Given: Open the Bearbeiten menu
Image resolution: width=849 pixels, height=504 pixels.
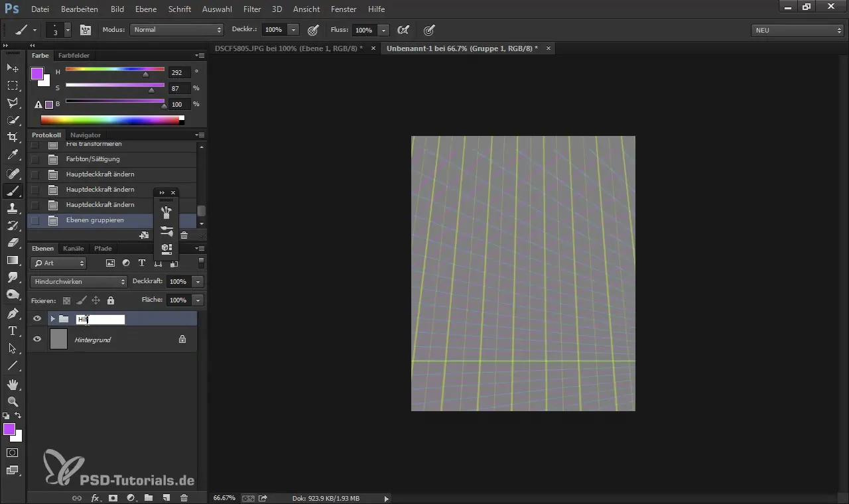Looking at the screenshot, I should tap(80, 9).
